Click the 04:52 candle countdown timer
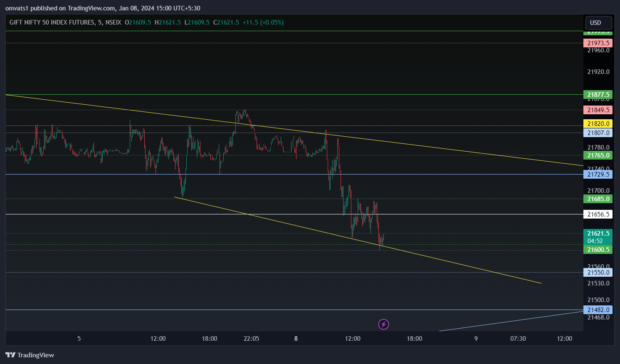The height and width of the screenshot is (364, 620). coord(595,241)
